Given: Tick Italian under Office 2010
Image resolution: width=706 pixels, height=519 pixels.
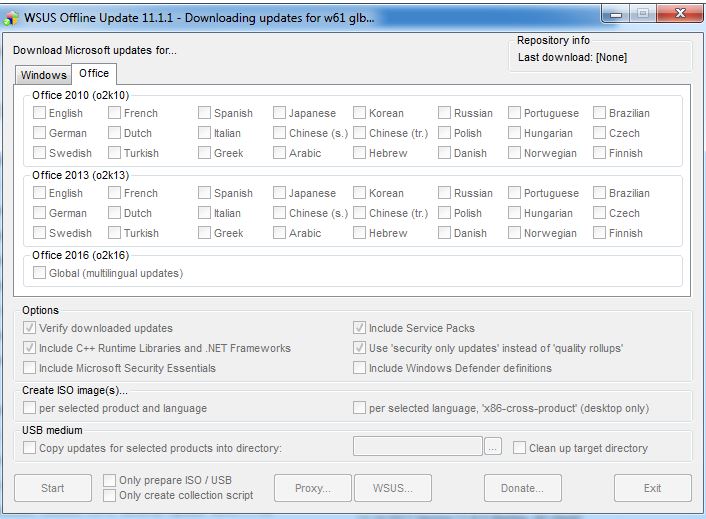Looking at the screenshot, I should [x=204, y=133].
